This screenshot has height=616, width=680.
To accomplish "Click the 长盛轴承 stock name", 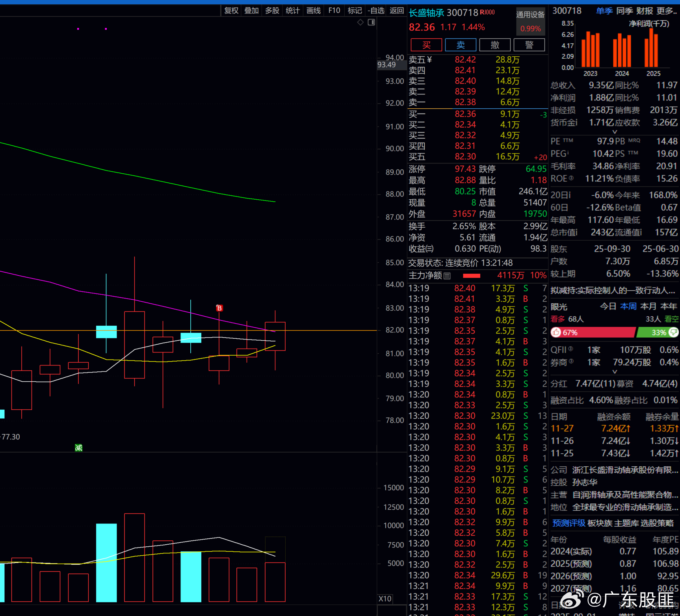I will click(427, 13).
